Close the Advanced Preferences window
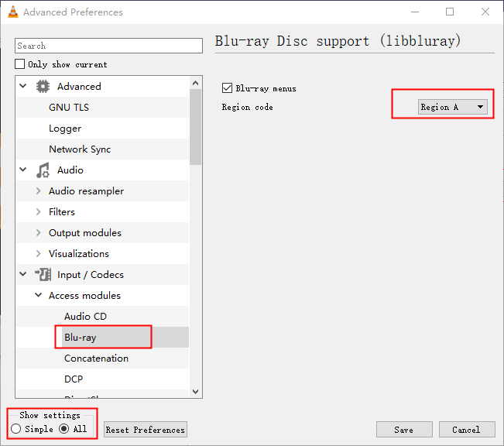Viewport: 504px width, 446px height. tap(485, 12)
